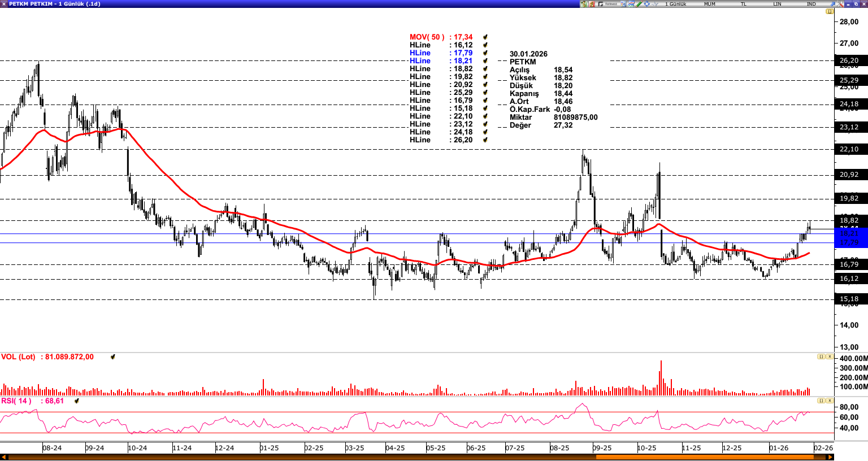
Task: Click the green pencil drawing tool icon
Action: 639,4
